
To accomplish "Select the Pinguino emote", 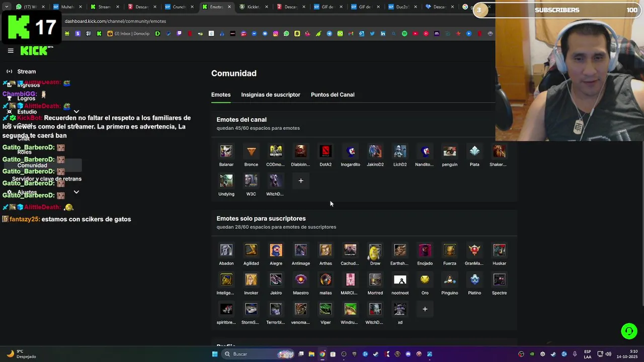I will click(450, 280).
